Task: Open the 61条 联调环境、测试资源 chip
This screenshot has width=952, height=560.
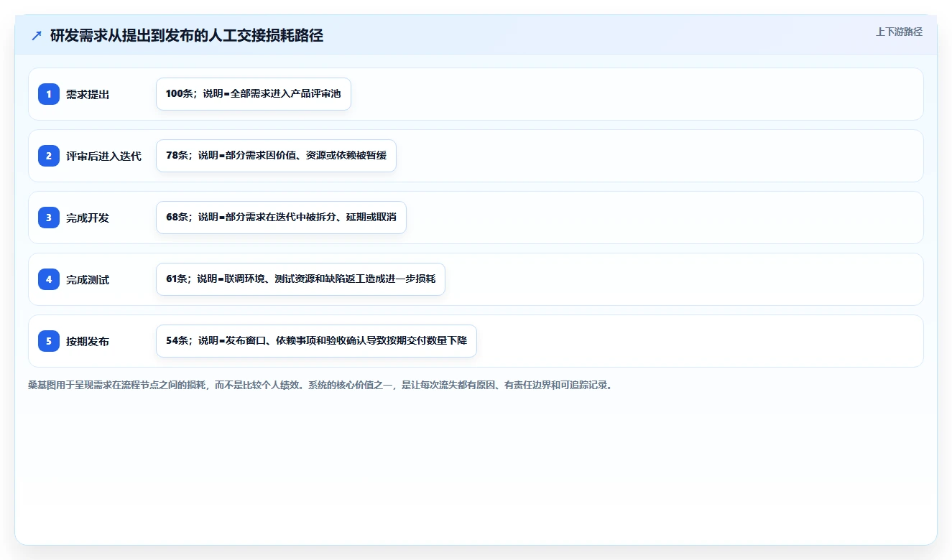Action: point(300,279)
